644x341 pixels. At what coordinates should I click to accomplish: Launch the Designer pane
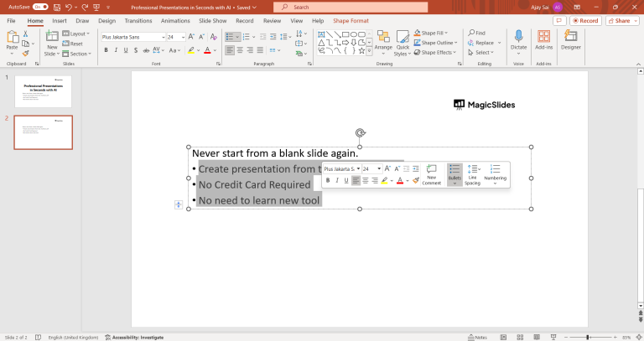tap(571, 40)
